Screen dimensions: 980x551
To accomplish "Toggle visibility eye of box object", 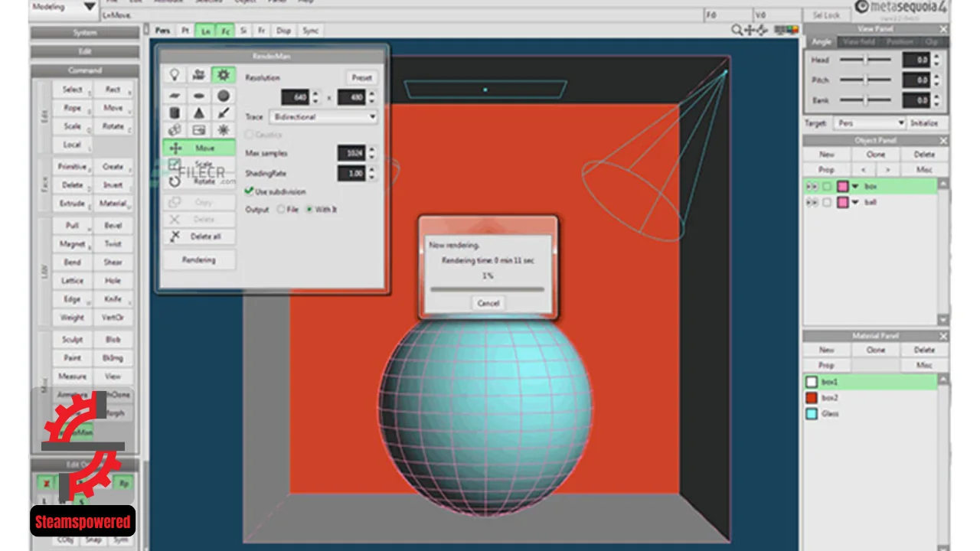I will coord(811,187).
